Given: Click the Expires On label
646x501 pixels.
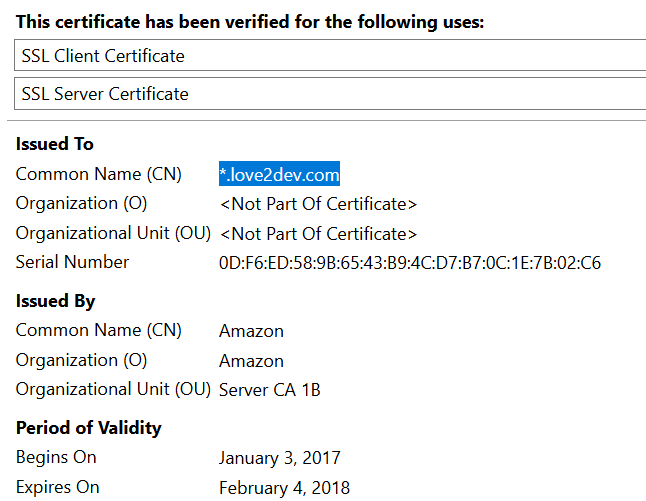Looking at the screenshot, I should point(57,487).
